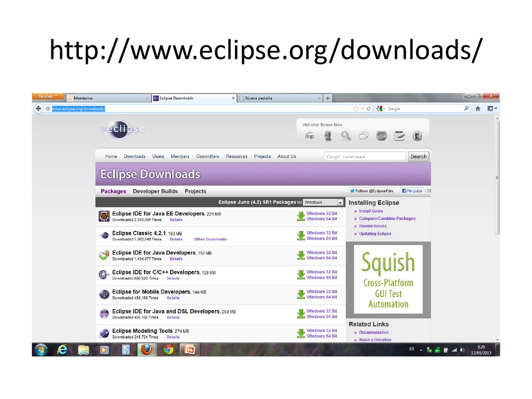Close the Eclipse Downloads tab
This screenshot has width=532, height=399.
tap(233, 98)
